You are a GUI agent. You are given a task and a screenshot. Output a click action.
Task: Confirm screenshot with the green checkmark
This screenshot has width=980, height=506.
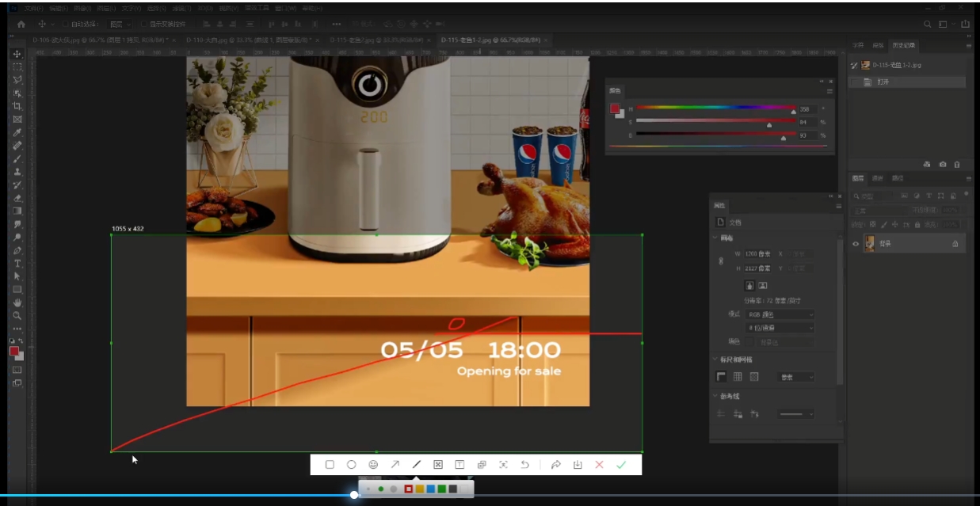[x=620, y=465]
